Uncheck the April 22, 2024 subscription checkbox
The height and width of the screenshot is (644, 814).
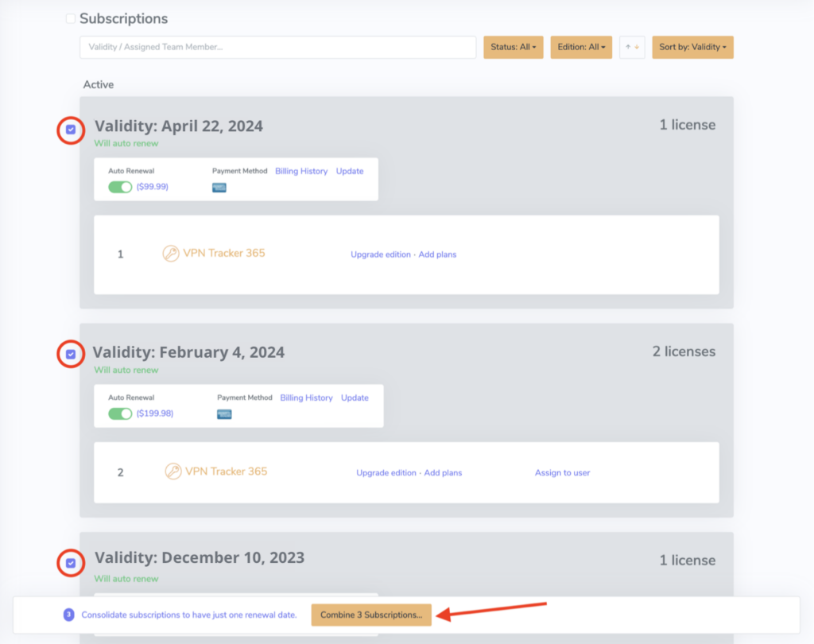(71, 130)
